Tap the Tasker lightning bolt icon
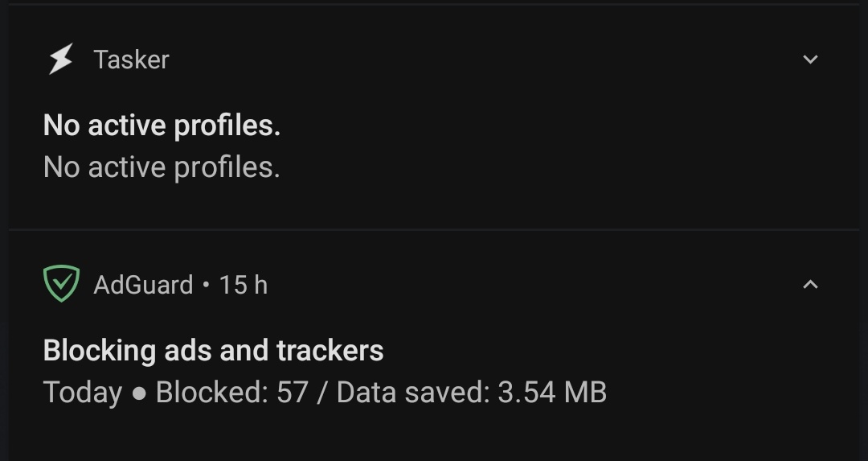 [60, 60]
